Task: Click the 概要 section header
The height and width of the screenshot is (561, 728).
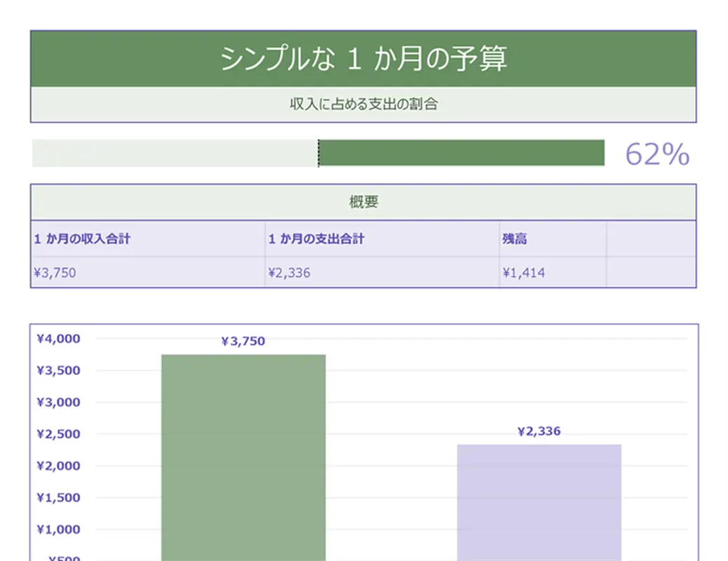Action: (x=363, y=203)
